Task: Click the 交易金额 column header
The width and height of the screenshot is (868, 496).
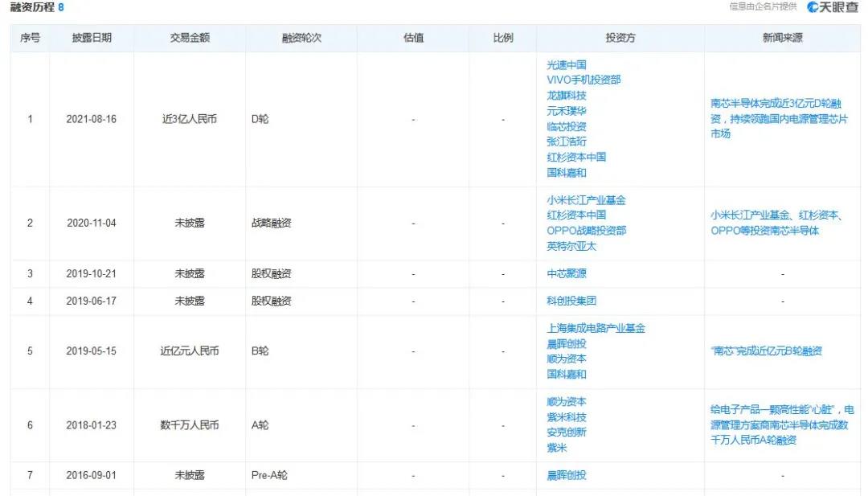Action: (190, 38)
